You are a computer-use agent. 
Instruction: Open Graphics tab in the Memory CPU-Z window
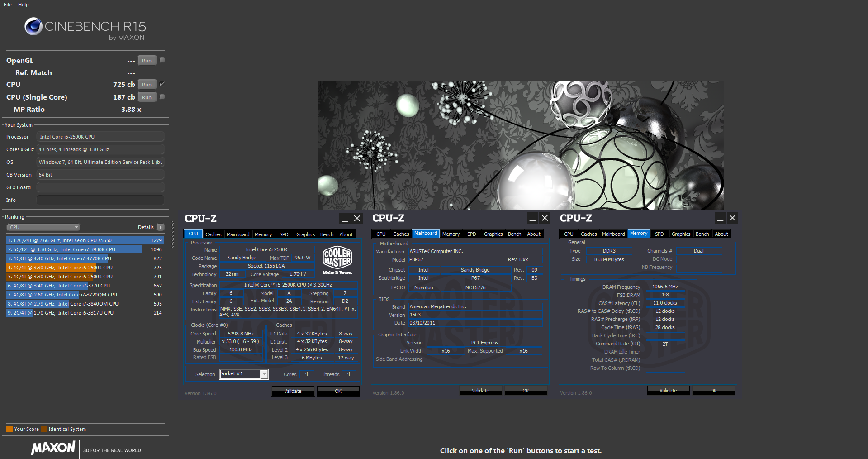click(681, 234)
